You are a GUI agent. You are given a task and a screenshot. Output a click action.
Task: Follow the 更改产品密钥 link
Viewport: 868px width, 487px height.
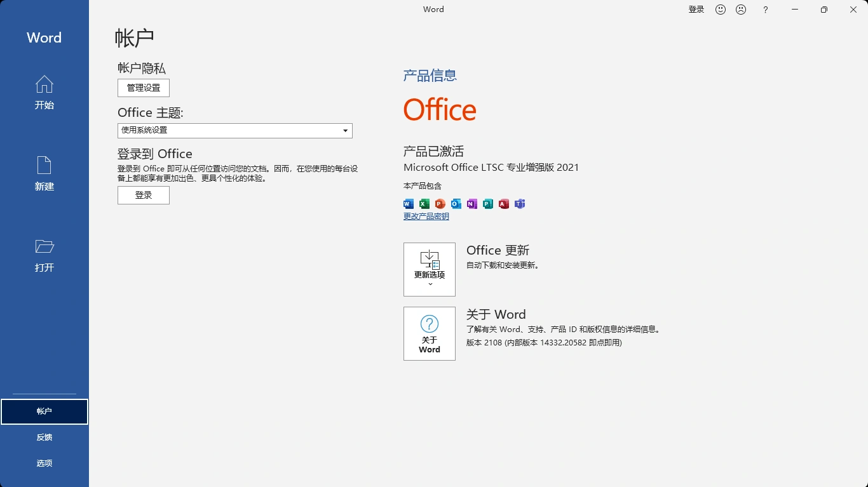pyautogui.click(x=426, y=217)
